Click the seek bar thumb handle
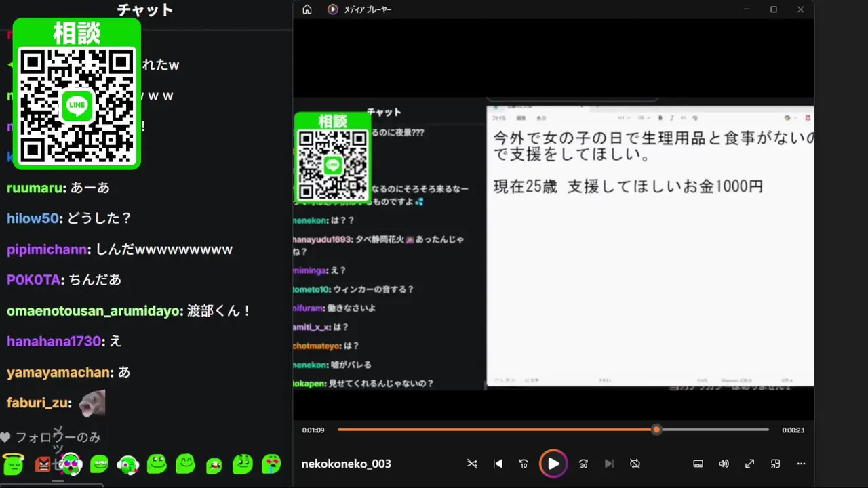 [656, 430]
